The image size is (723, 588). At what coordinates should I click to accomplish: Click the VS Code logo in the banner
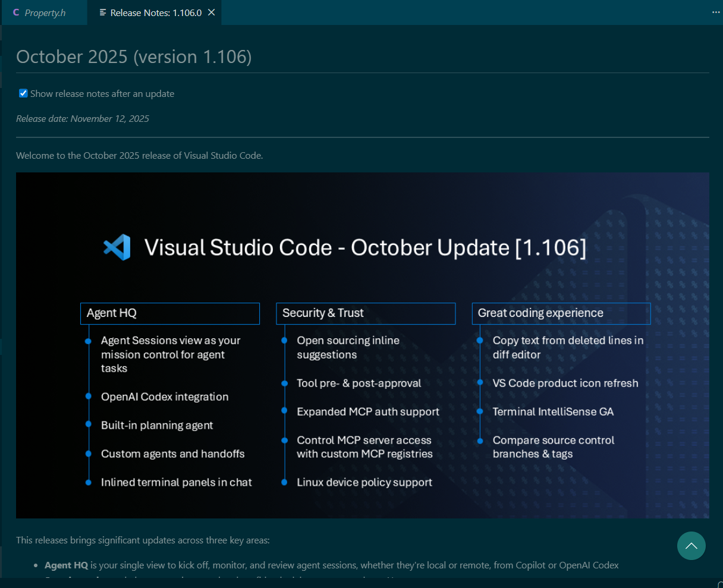(x=117, y=247)
